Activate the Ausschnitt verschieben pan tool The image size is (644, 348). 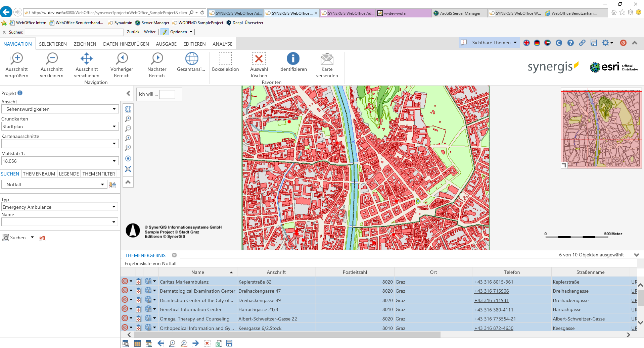tap(87, 59)
